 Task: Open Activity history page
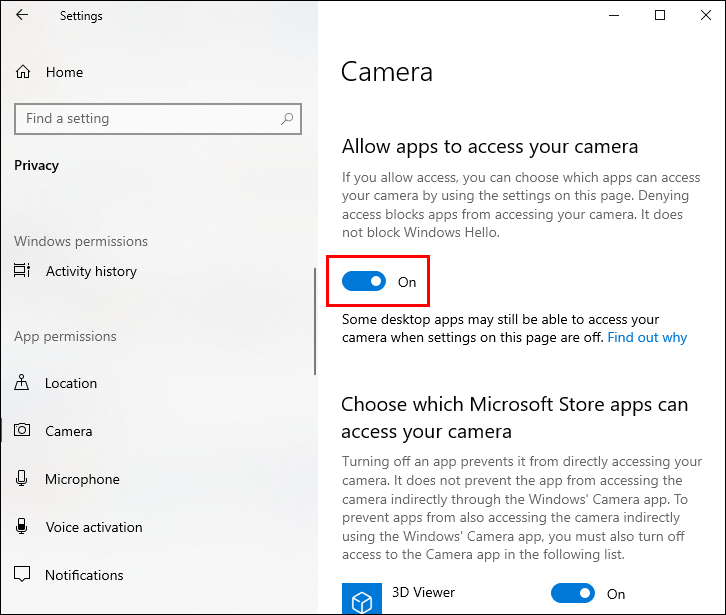point(91,271)
